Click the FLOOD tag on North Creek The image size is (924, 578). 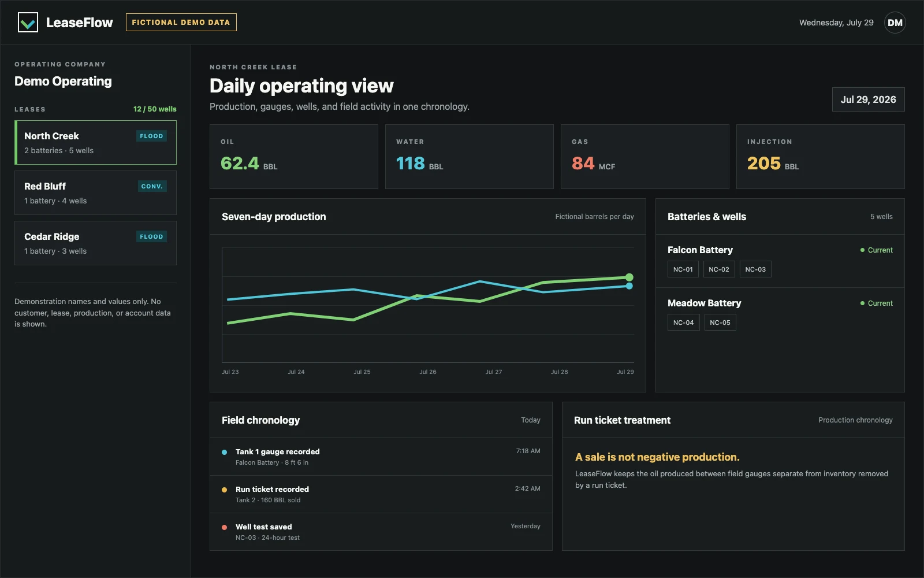[x=151, y=136]
